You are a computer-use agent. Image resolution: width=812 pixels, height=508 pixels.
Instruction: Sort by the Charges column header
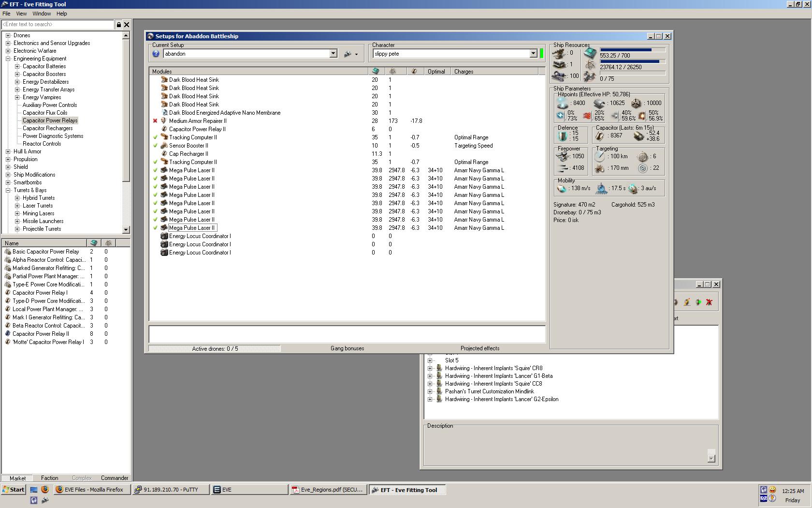[x=494, y=72]
